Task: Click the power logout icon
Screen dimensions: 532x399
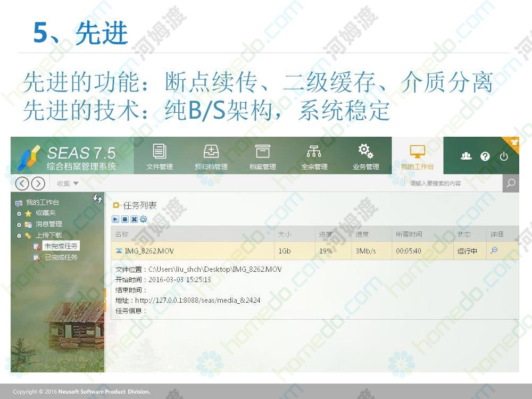Action: pos(504,156)
